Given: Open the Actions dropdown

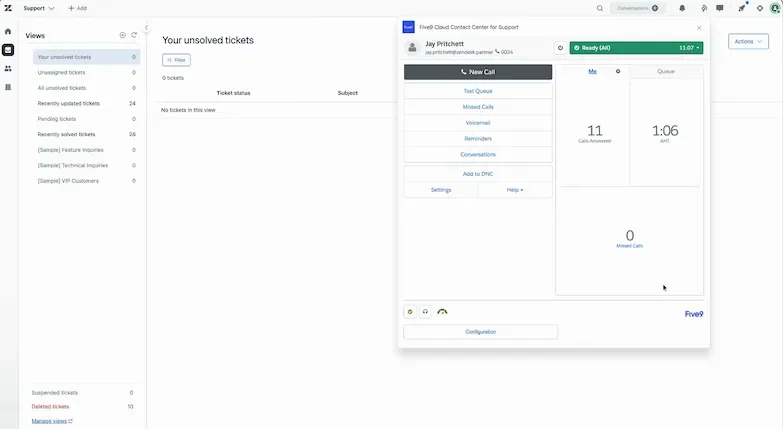Looking at the screenshot, I should tap(748, 41).
